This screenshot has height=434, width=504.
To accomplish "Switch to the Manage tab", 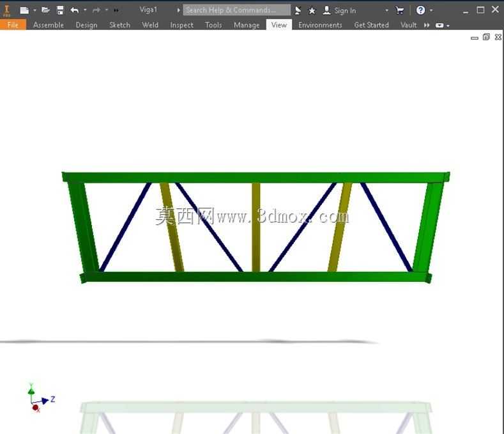I will click(247, 25).
